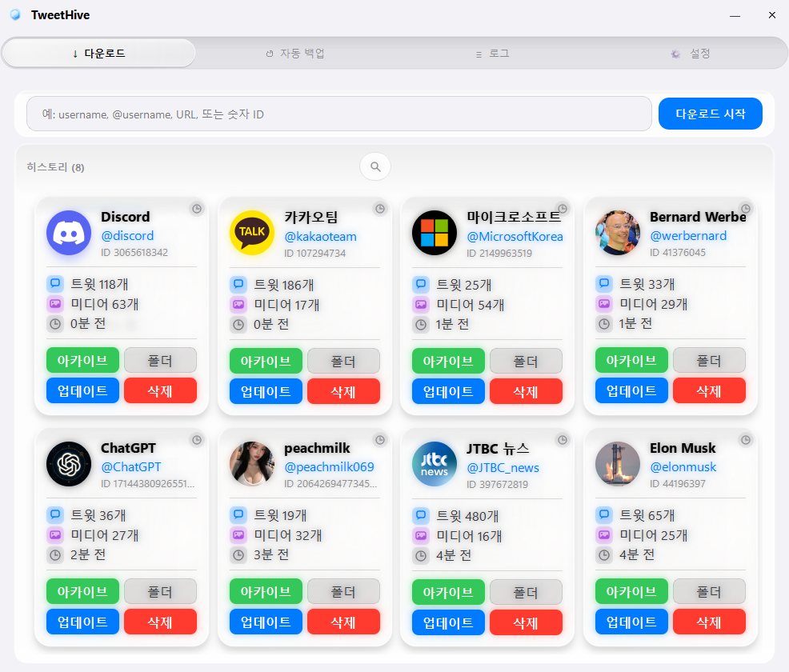Switch to the 다운로드 tab
Screen dimensions: 789x672
point(98,54)
